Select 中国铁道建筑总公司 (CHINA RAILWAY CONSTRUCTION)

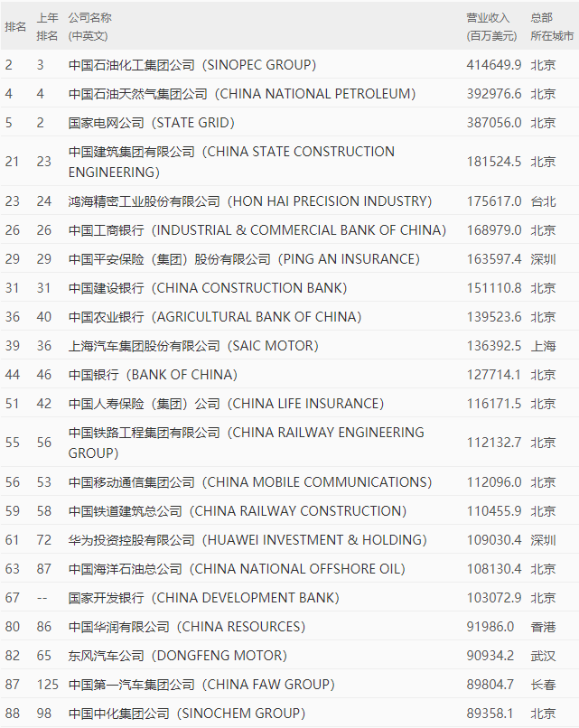coord(238,510)
